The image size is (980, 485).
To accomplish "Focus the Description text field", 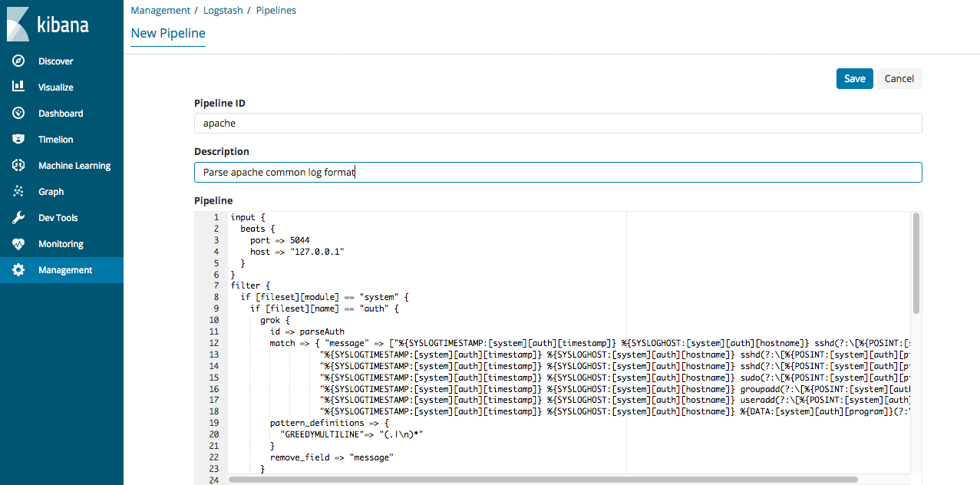I will pos(557,173).
